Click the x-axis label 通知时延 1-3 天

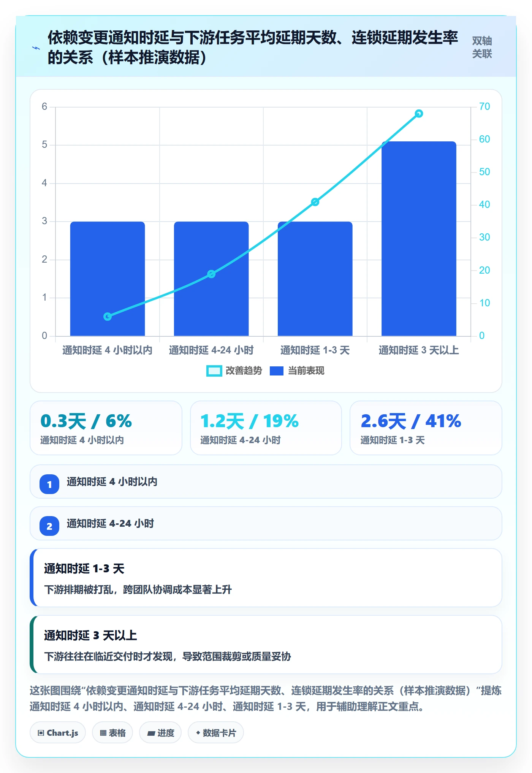tap(315, 350)
